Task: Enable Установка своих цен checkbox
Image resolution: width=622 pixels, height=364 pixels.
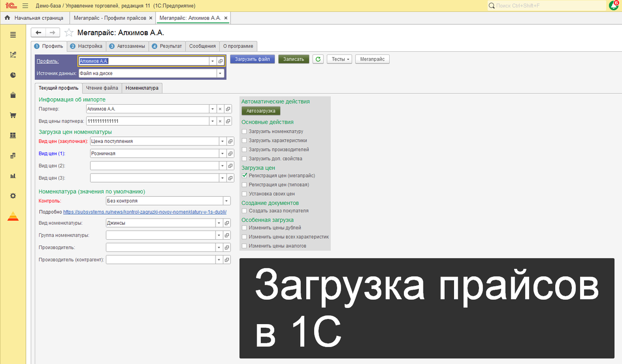Action: pos(245,194)
